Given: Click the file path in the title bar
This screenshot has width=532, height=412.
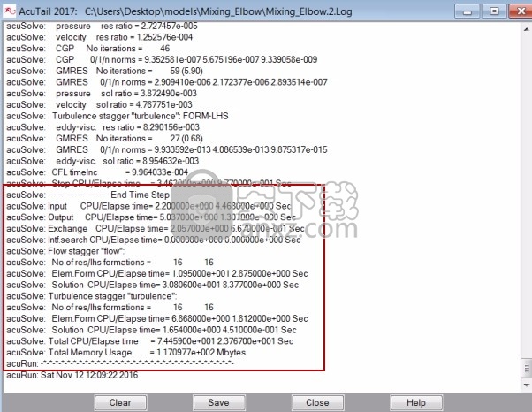Looking at the screenshot, I should tap(218, 11).
